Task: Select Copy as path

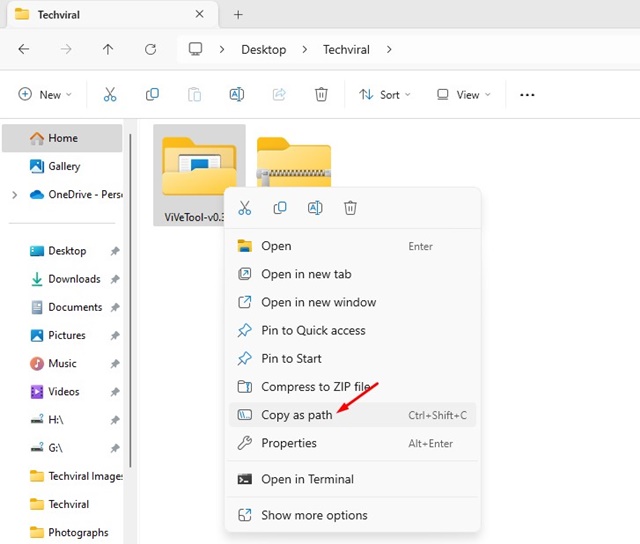Action: click(x=353, y=415)
